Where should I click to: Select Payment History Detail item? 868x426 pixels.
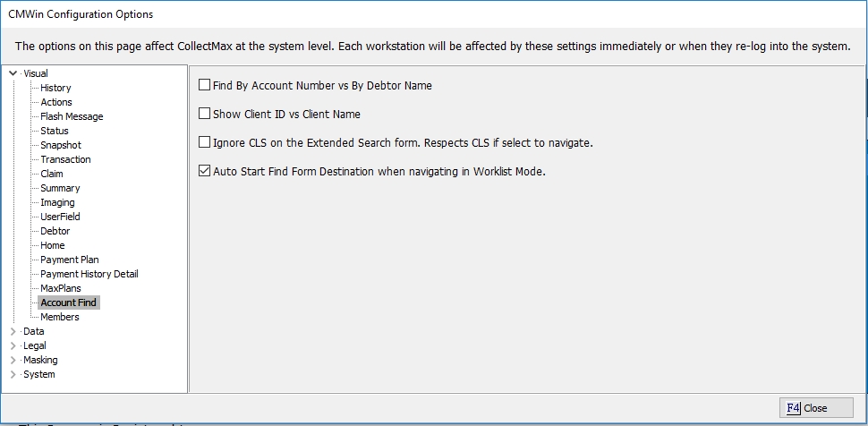(89, 274)
